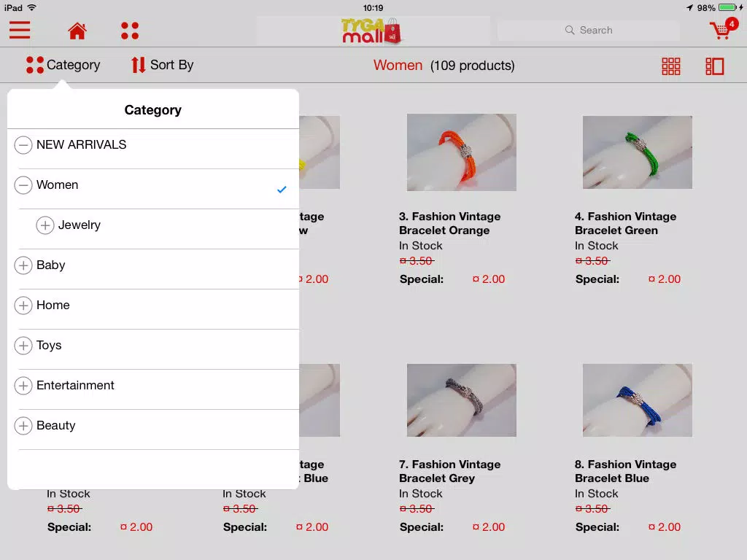Image resolution: width=747 pixels, height=560 pixels.
Task: Tap the TYGA mall logo
Action: [371, 31]
